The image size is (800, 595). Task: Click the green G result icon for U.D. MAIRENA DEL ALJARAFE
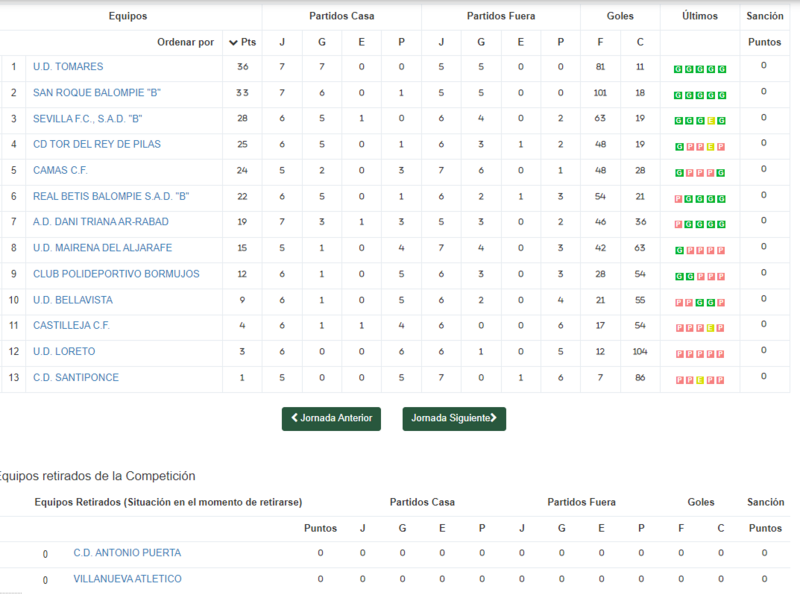679,251
